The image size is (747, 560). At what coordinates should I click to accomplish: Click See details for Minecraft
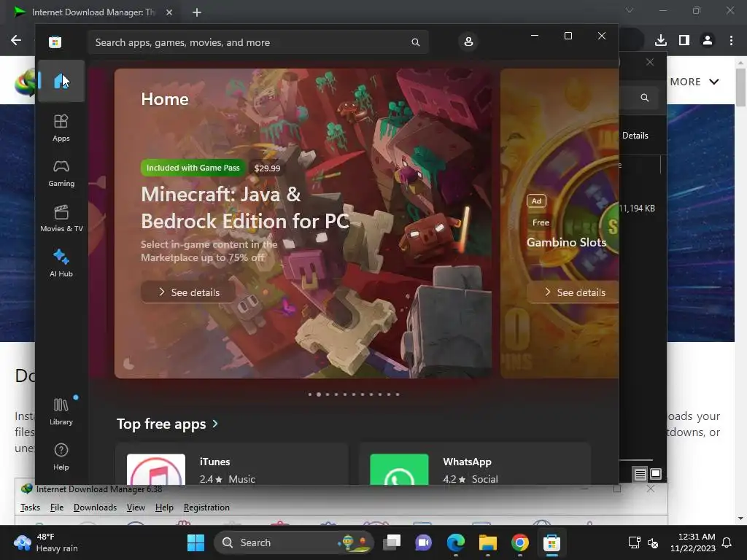[189, 292]
